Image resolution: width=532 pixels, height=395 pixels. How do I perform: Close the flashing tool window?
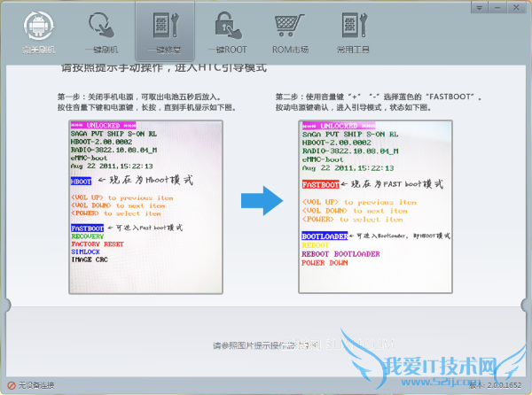click(516, 7)
